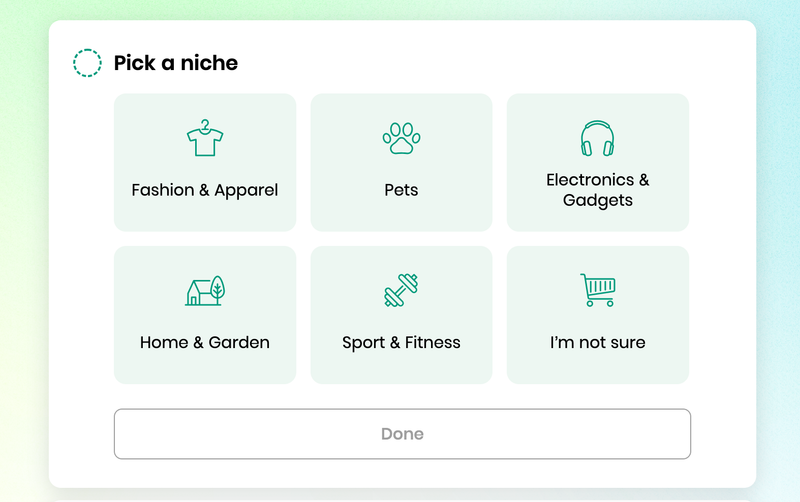Choose the I'm not sure niche tile
Image resolution: width=800 pixels, height=502 pixels.
[x=598, y=315]
